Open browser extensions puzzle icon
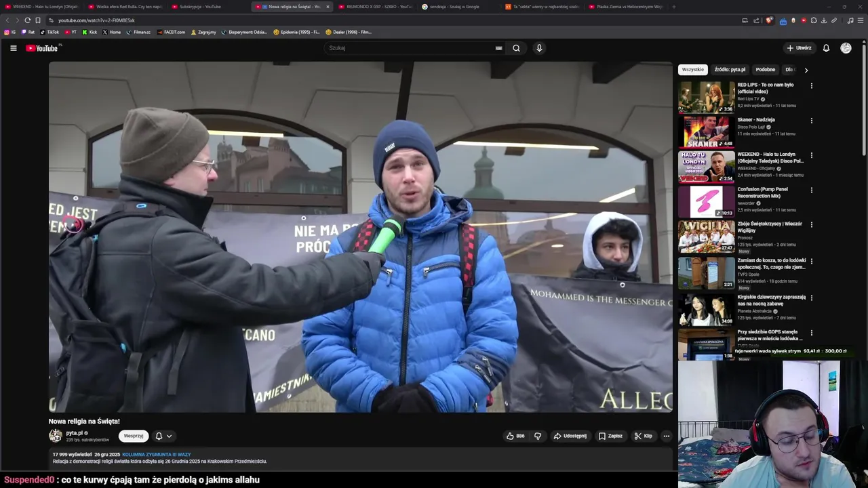Screen dimensions: 868x488 pyautogui.click(x=814, y=20)
